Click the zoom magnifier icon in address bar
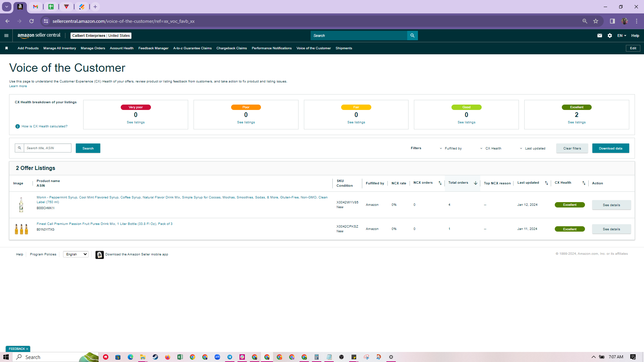Screen dimensions: 644x362 pyautogui.click(x=585, y=21)
